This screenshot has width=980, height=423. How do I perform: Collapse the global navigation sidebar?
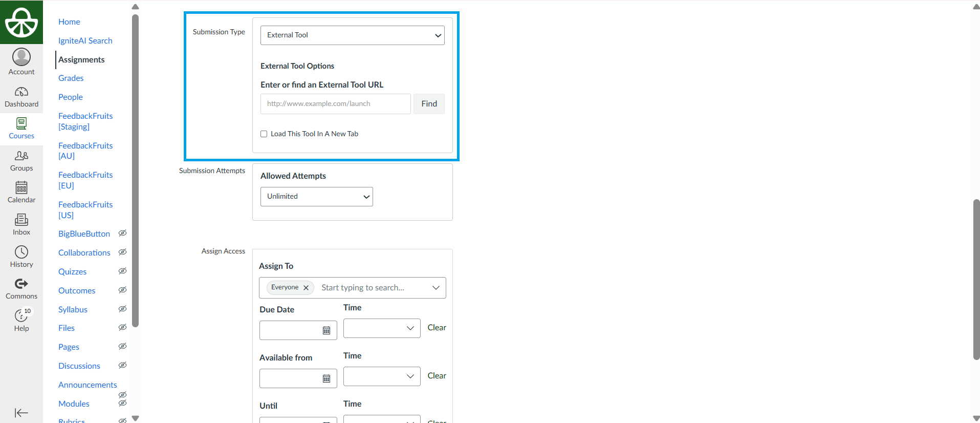pos(21,413)
